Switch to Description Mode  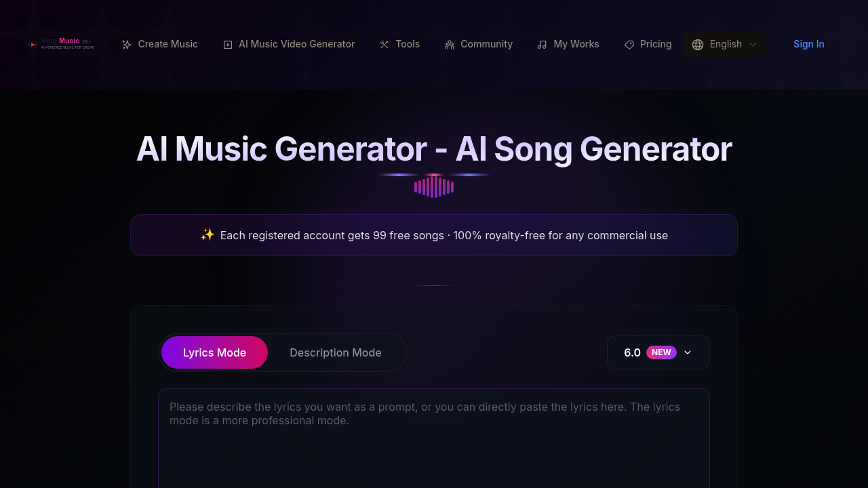coord(336,352)
